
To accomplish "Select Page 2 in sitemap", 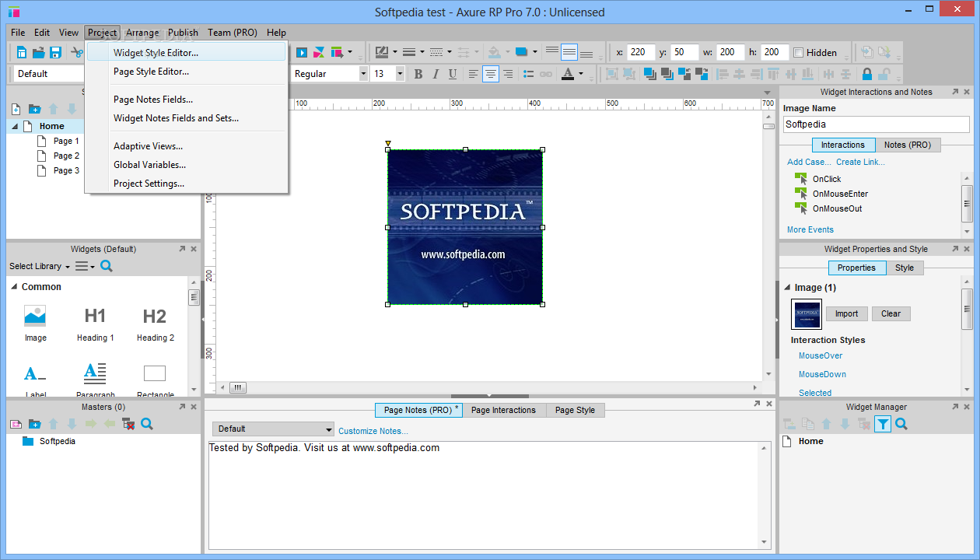I will pos(66,156).
